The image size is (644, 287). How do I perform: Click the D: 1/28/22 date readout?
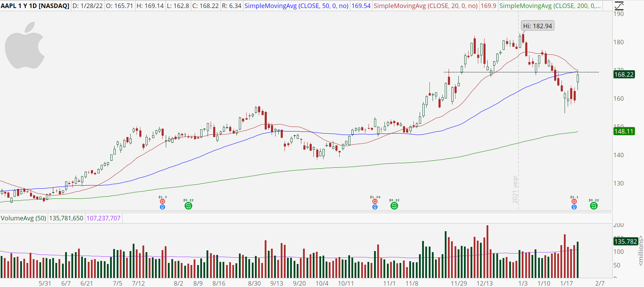(87, 6)
